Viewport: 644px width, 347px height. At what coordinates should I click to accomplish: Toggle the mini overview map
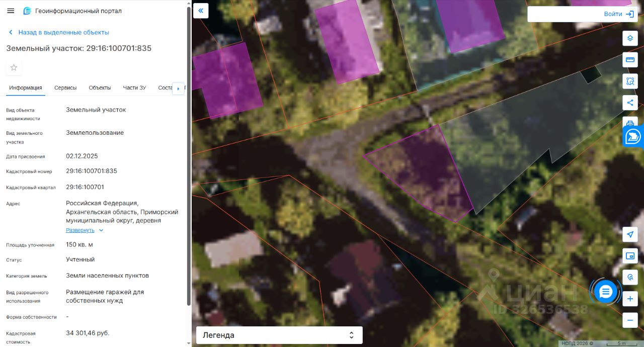[630, 256]
